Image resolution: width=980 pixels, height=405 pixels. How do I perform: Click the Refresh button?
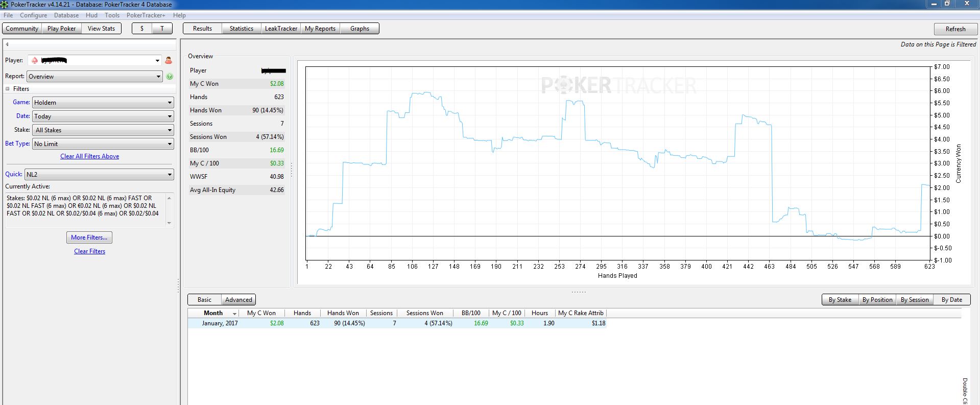pyautogui.click(x=955, y=29)
